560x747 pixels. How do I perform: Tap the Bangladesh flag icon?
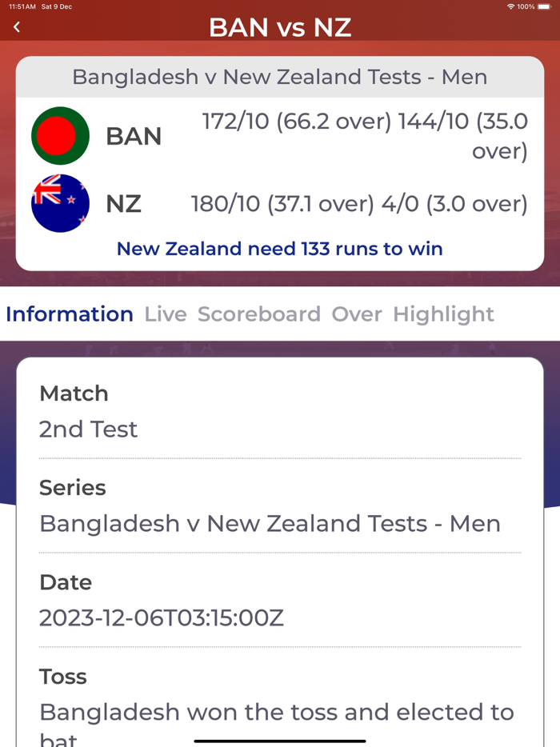coord(59,135)
